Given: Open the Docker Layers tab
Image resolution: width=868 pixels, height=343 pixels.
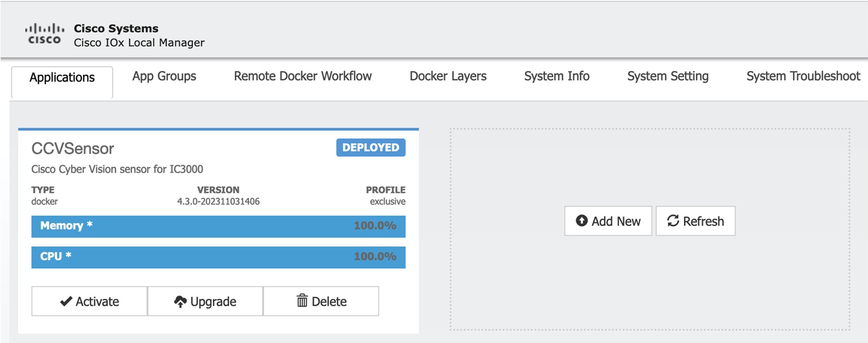Looking at the screenshot, I should pyautogui.click(x=448, y=76).
